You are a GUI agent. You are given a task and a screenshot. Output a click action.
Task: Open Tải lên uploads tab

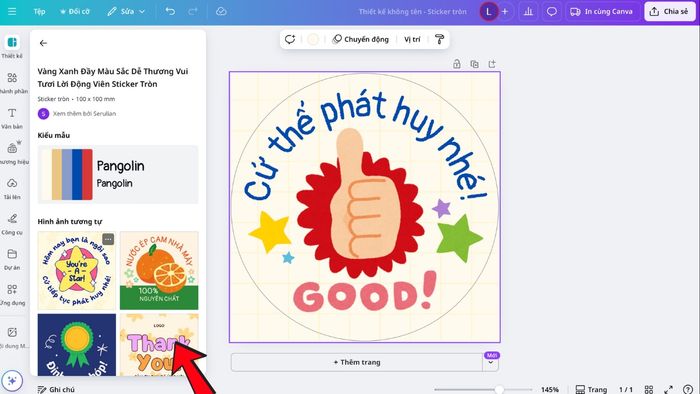click(x=12, y=188)
